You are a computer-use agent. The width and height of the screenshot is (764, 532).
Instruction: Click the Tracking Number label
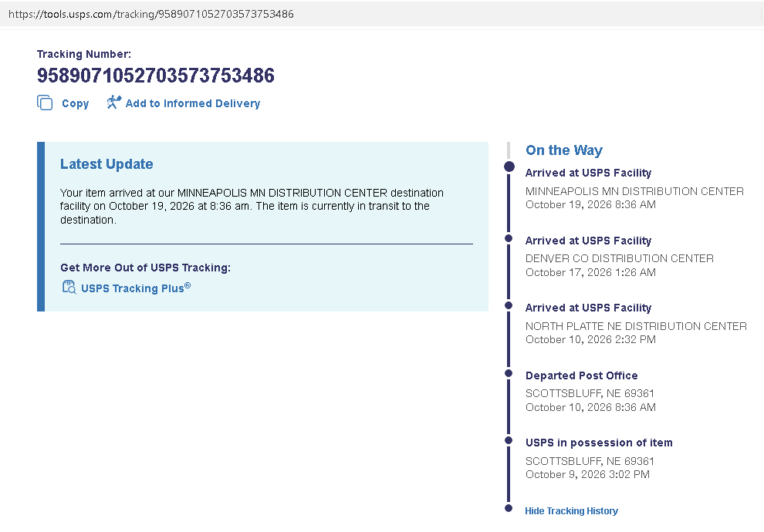84,54
